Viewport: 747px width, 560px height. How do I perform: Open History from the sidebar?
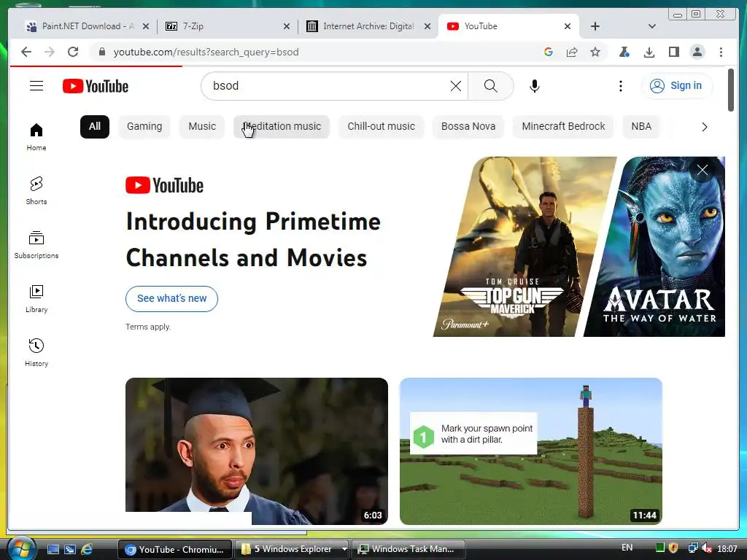(x=36, y=352)
